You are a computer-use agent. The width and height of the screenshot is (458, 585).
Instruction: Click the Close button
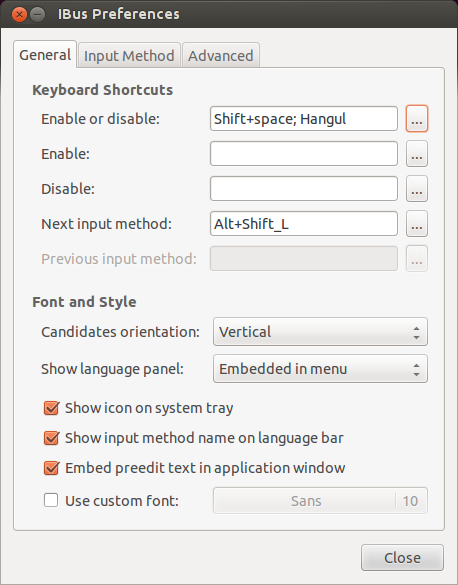tap(402, 558)
